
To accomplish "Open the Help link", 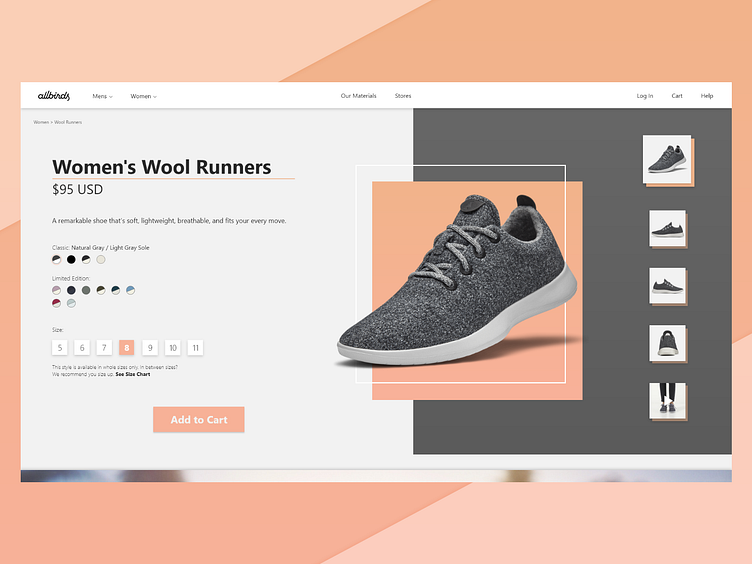I will pyautogui.click(x=706, y=95).
